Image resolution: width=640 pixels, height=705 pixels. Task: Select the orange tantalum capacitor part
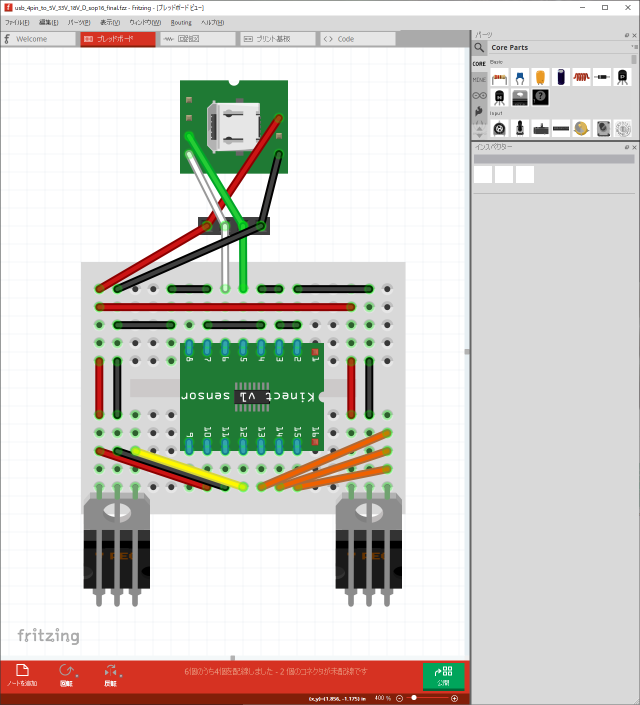tap(540, 78)
